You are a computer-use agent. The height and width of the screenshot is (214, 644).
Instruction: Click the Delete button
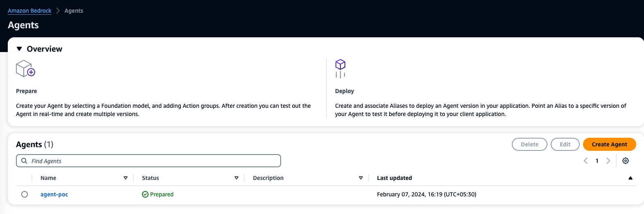[529, 144]
